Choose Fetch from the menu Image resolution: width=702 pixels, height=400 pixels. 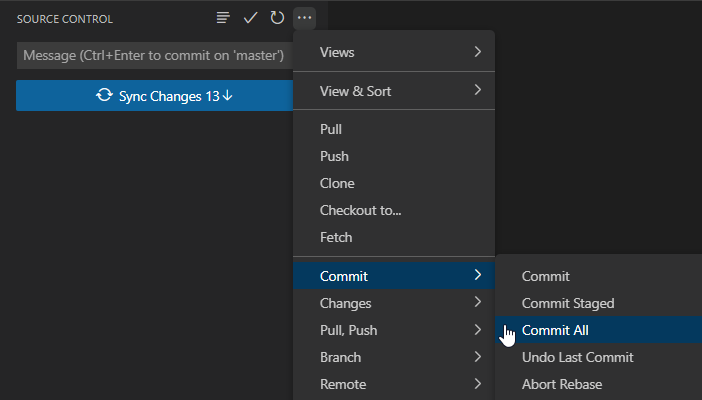(336, 237)
